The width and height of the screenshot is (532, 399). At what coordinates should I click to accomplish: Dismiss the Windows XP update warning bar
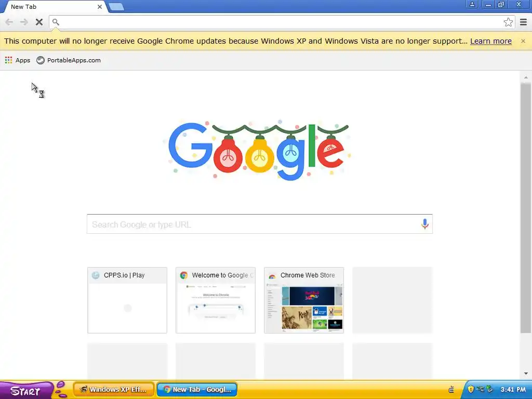(523, 41)
